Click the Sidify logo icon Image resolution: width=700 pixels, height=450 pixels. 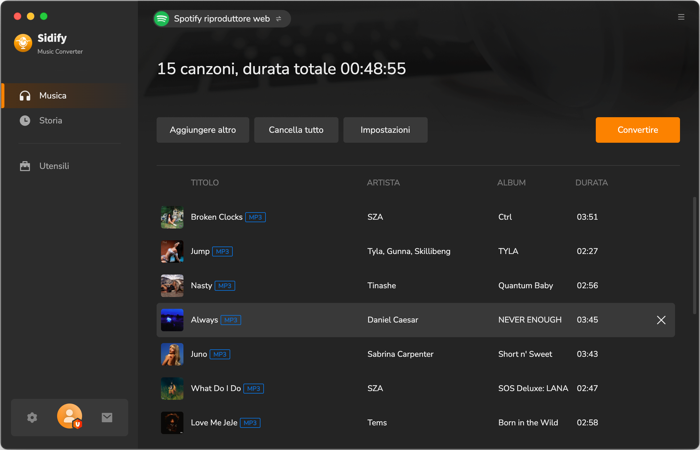23,43
